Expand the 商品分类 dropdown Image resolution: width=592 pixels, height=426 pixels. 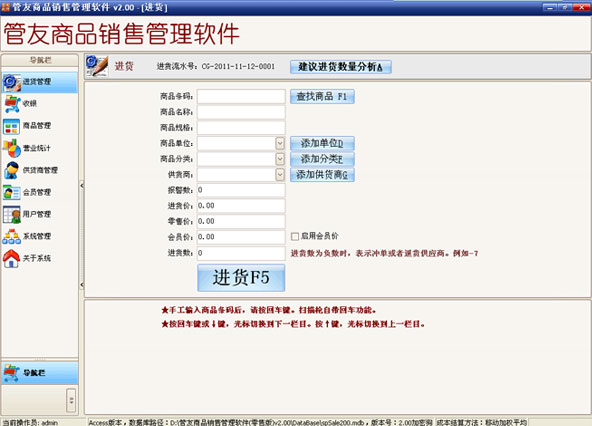[x=280, y=159]
